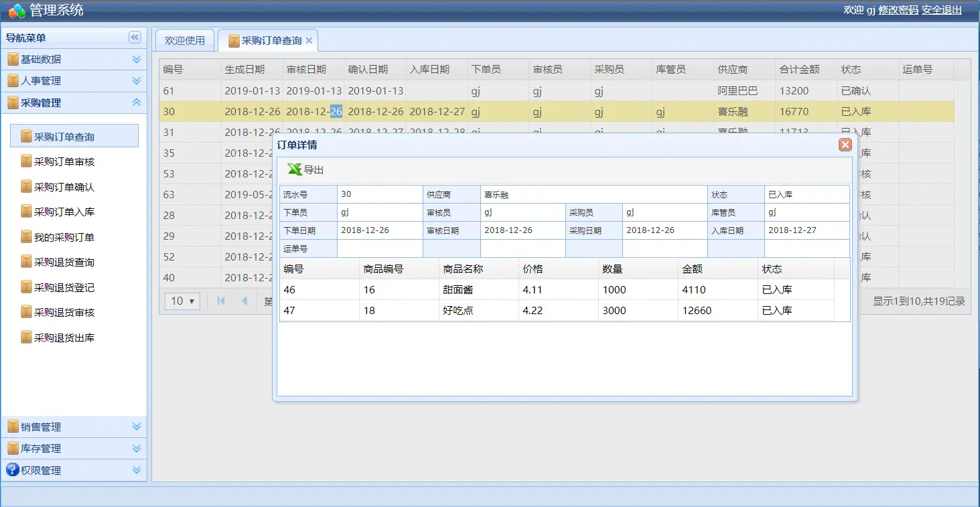Screen dimensions: 980x507
Task: Click the 采购订单审核 menu icon
Action: (26, 161)
